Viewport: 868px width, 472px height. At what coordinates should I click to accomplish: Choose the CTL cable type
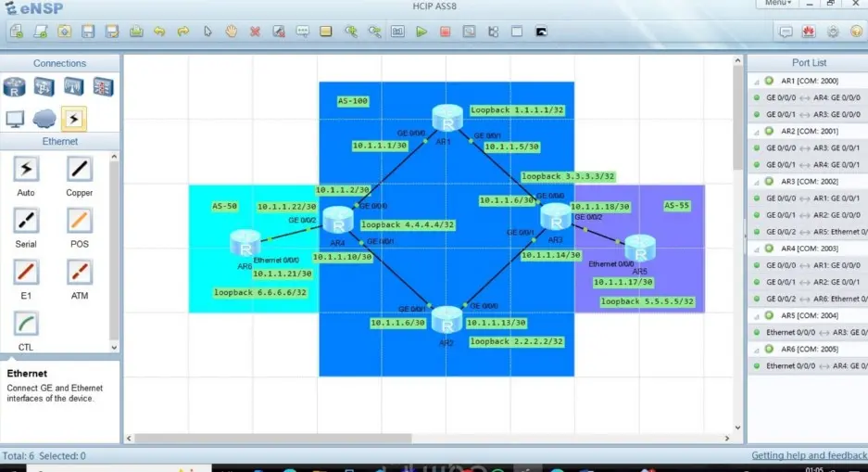click(26, 324)
